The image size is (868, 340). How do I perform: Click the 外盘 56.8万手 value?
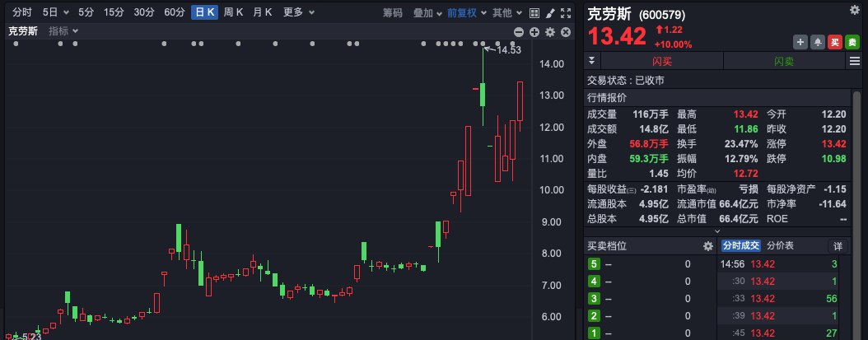649,144
